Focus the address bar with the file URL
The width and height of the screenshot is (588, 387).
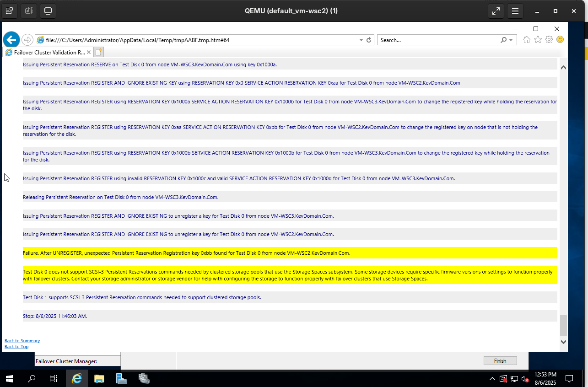[201, 40]
